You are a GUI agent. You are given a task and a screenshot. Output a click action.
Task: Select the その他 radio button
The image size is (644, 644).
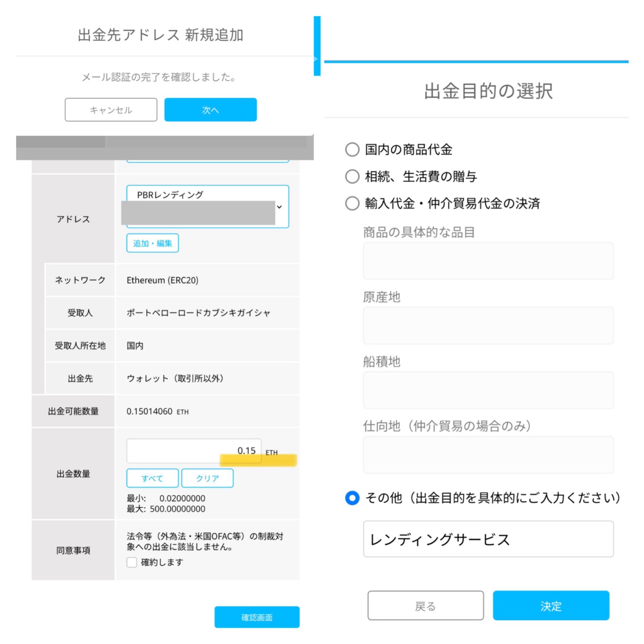point(352,498)
